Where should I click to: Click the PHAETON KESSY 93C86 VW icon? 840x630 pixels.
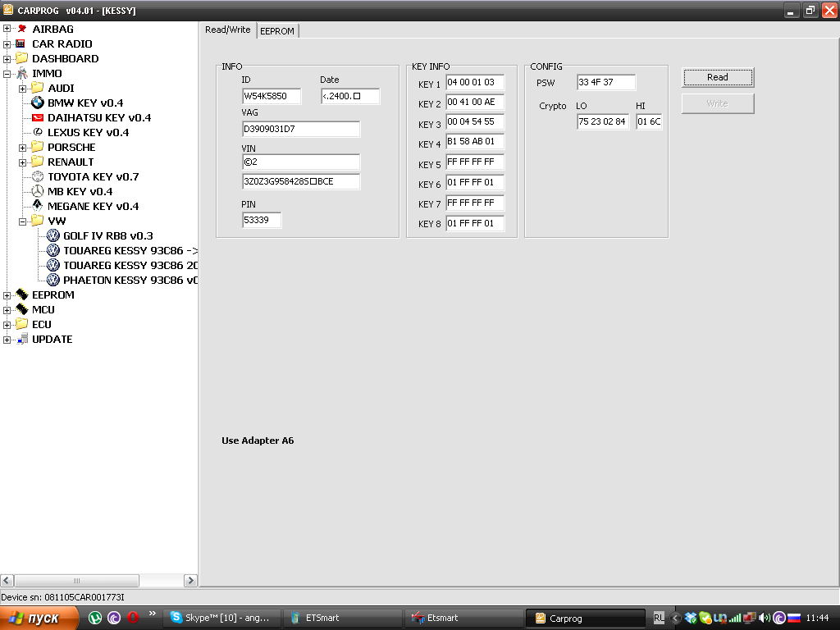tap(53, 281)
